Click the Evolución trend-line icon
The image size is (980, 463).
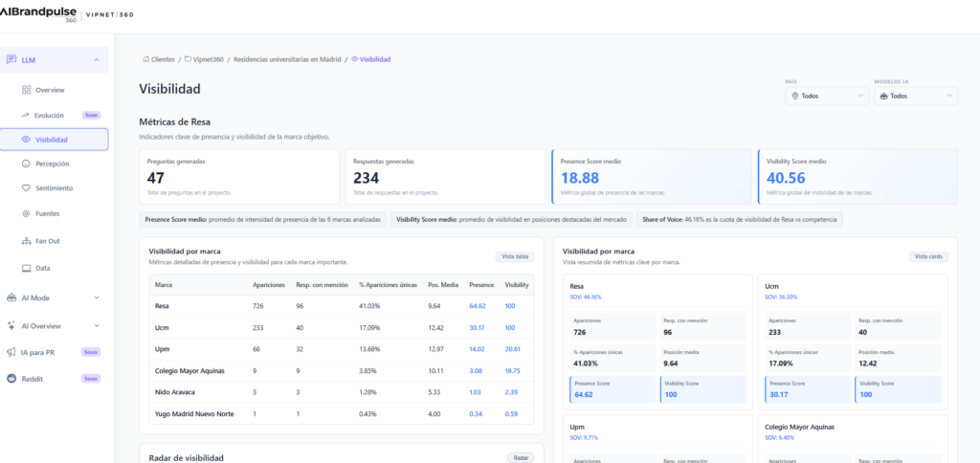click(x=26, y=115)
